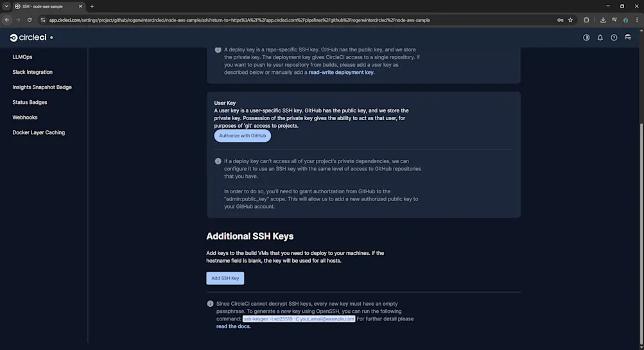The width and height of the screenshot is (644, 350).
Task: Click the info icon beside deploy key note
Action: (x=218, y=49)
